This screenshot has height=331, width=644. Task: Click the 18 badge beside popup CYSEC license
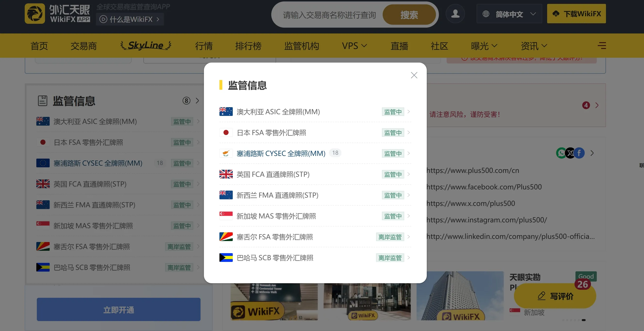click(335, 153)
